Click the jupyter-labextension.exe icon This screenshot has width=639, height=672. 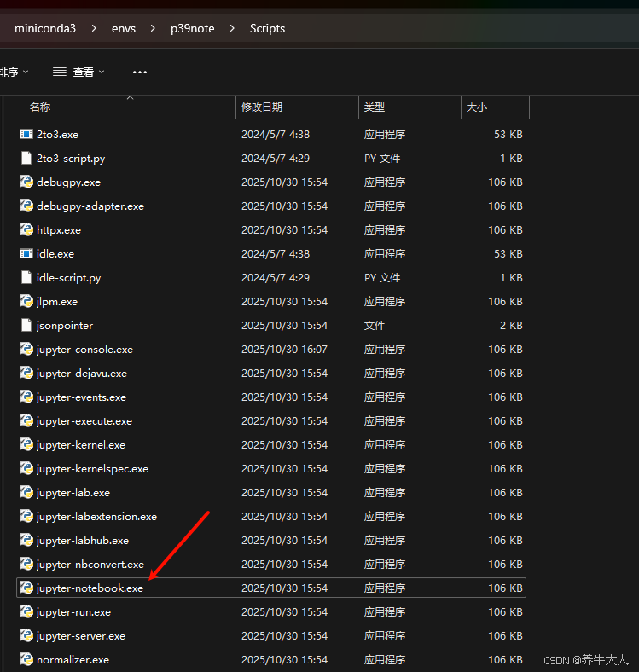tap(26, 517)
